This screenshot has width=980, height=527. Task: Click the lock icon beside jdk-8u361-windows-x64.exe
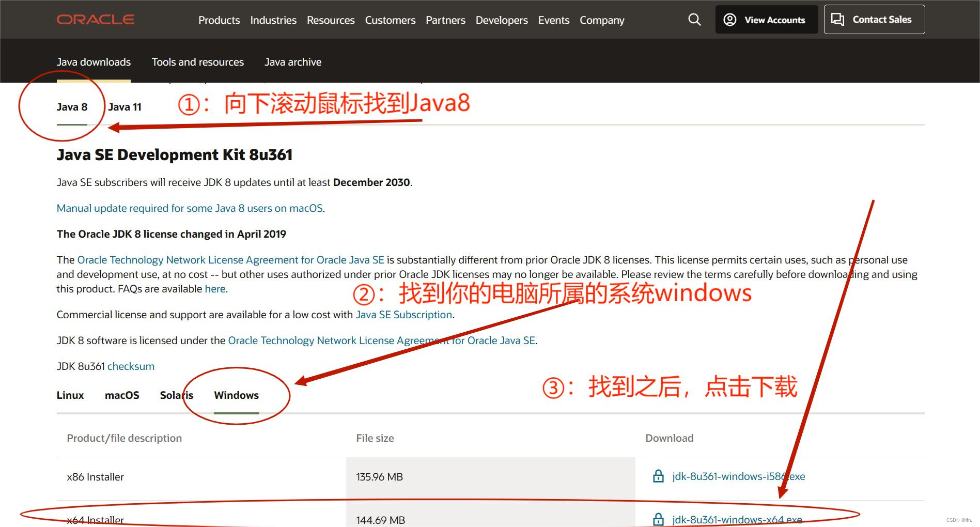coord(658,519)
